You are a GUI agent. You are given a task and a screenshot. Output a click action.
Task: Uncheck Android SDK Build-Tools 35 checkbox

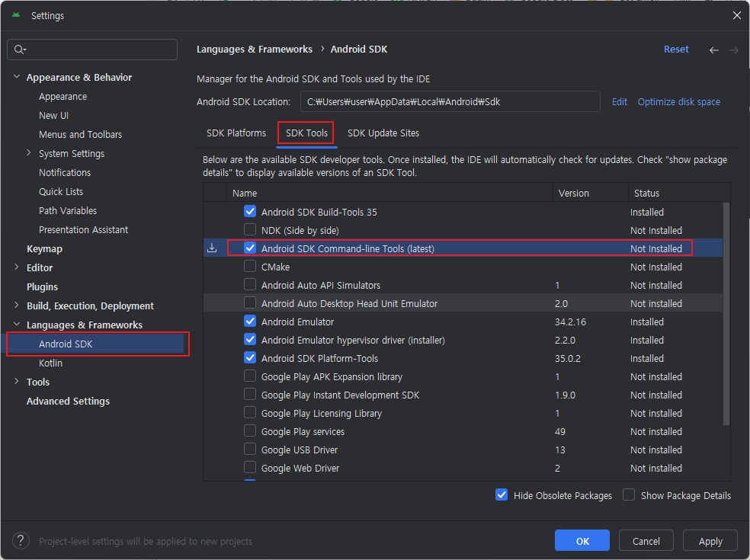(x=250, y=211)
